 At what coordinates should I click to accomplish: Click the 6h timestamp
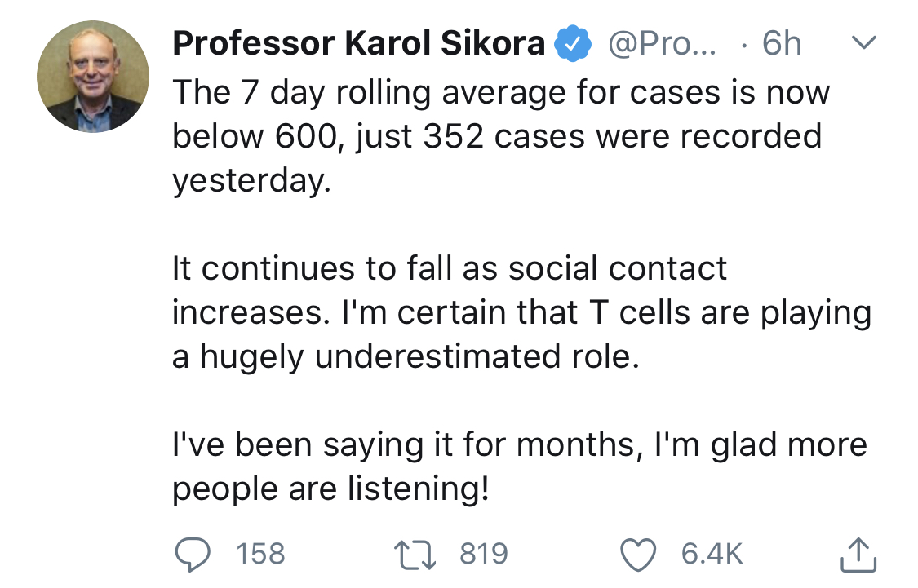point(782,44)
